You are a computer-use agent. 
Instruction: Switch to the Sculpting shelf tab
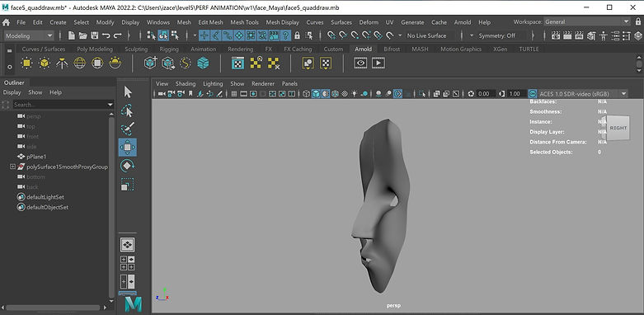136,49
